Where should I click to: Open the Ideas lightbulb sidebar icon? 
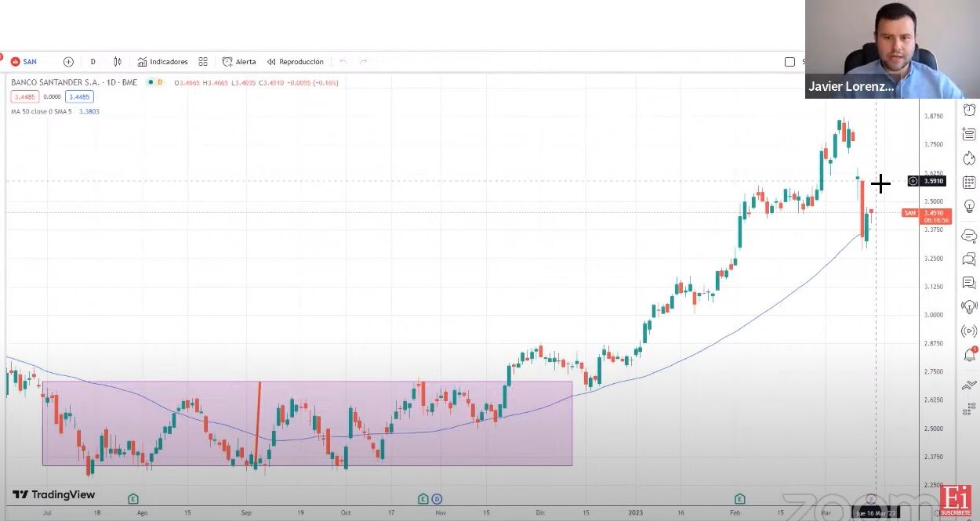pos(969,207)
